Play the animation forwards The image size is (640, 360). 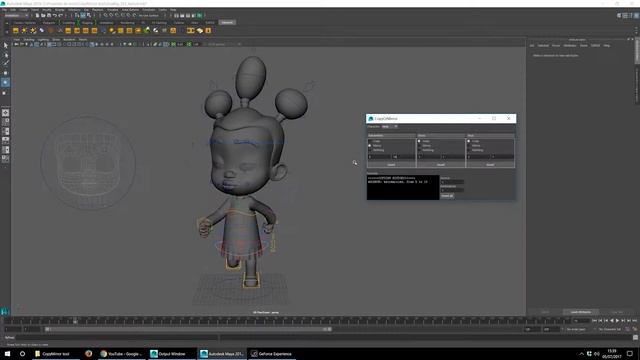click(617, 321)
